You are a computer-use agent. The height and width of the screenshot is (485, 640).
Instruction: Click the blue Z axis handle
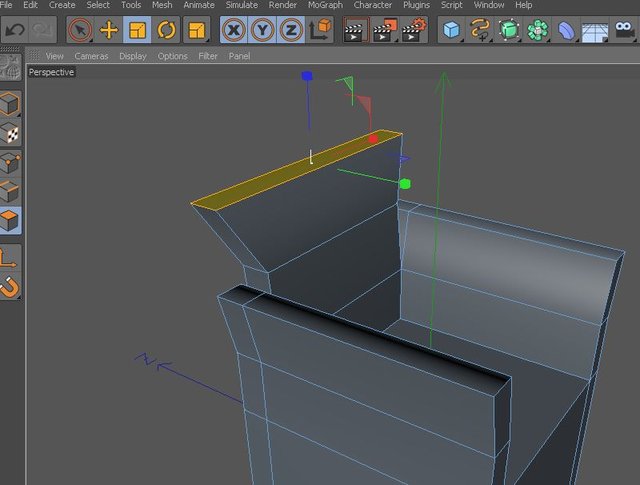pos(307,76)
